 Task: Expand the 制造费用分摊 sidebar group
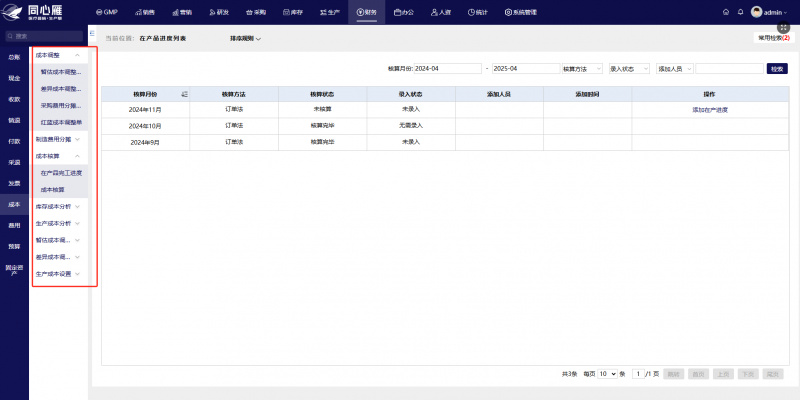pyautogui.click(x=58, y=139)
